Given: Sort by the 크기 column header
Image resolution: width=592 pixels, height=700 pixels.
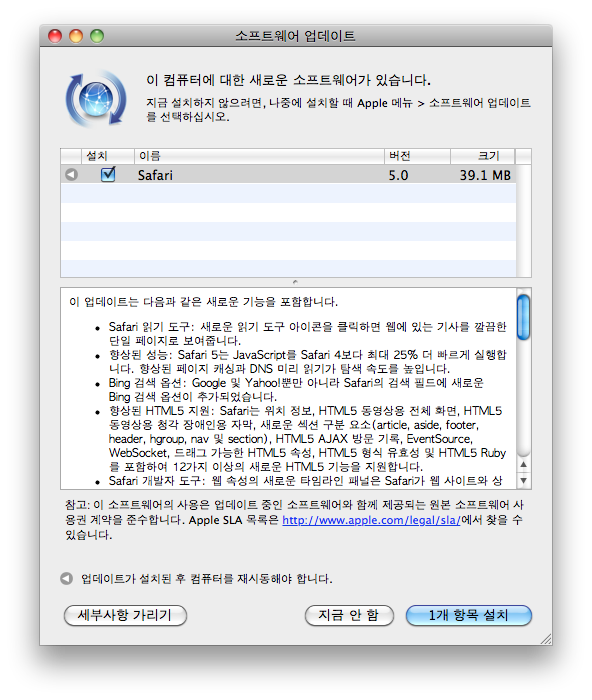Looking at the screenshot, I should [483, 156].
